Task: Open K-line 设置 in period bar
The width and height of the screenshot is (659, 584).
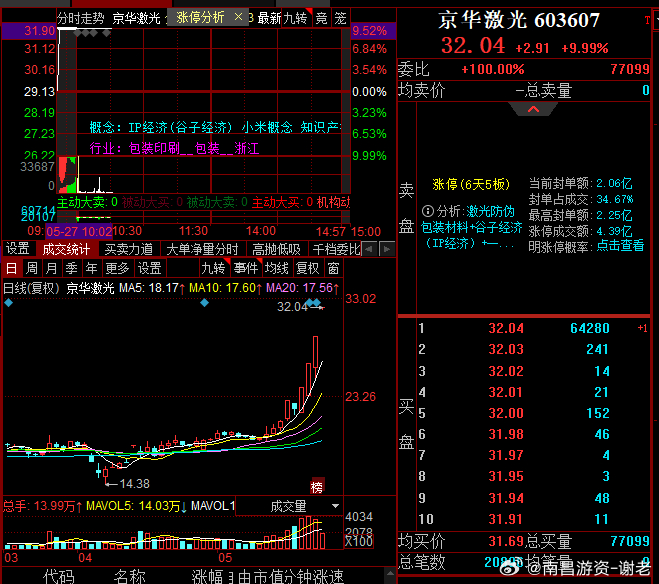Action: 150,268
